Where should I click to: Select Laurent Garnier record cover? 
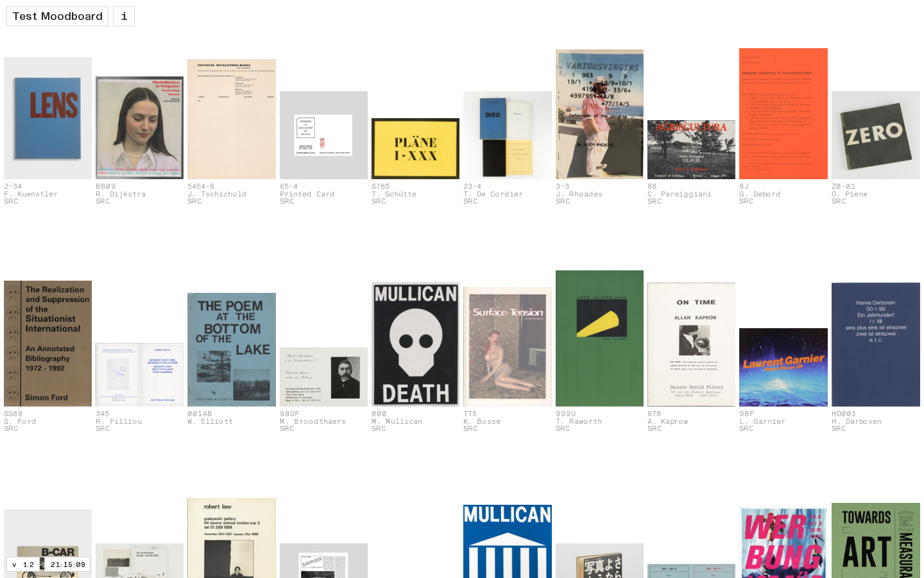783,367
